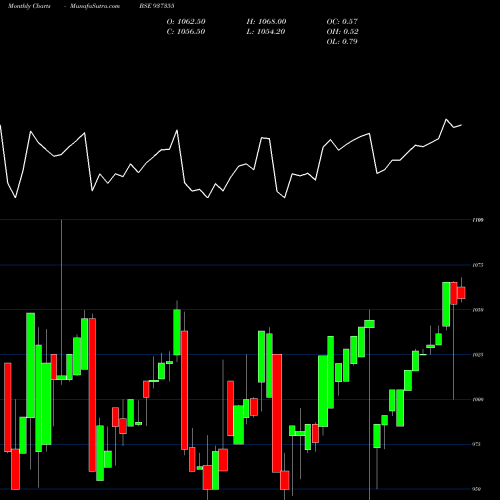Click the "OC: 0.57" reading

tap(342, 22)
